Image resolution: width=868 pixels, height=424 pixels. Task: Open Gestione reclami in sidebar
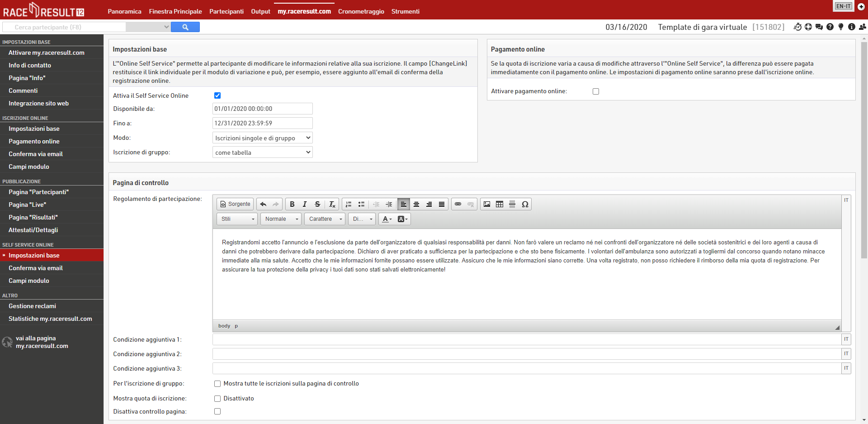pos(32,306)
